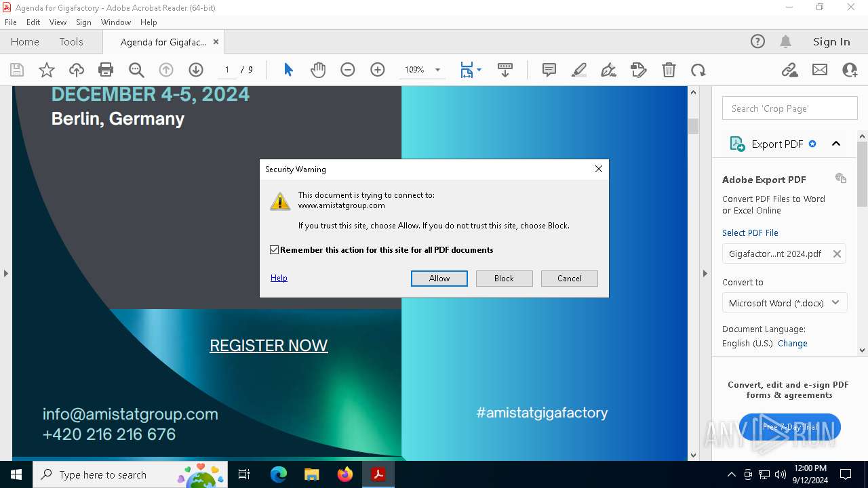Choose the Selection arrow tool
Screen dimensions: 868x488
click(x=288, y=70)
